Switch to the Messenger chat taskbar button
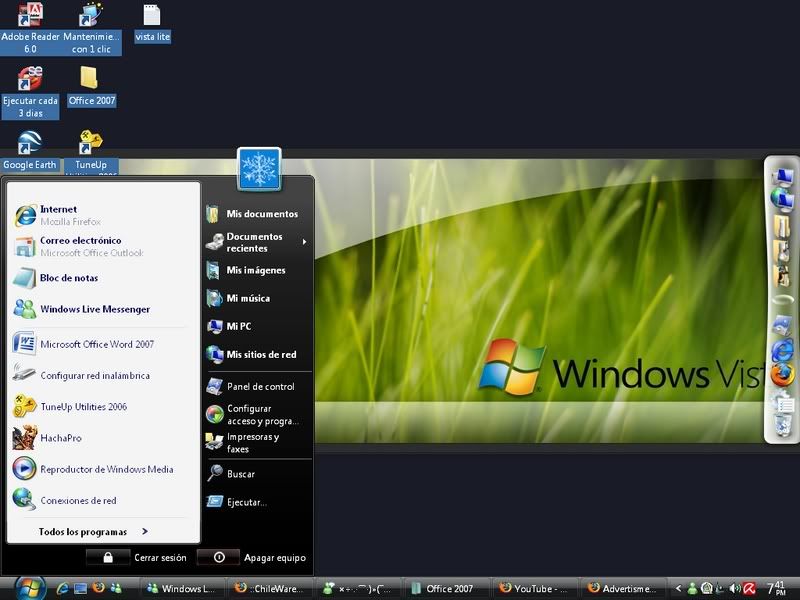This screenshot has width=800, height=600. pyautogui.click(x=360, y=588)
